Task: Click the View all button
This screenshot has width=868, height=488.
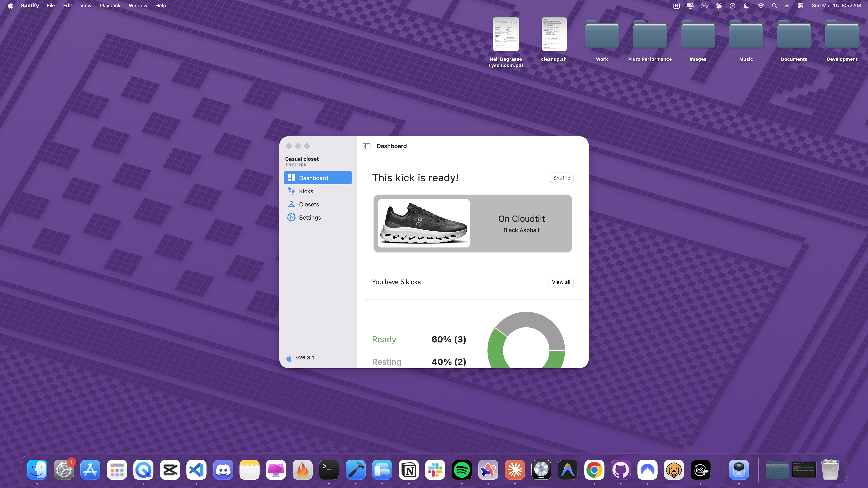Action: pos(561,282)
